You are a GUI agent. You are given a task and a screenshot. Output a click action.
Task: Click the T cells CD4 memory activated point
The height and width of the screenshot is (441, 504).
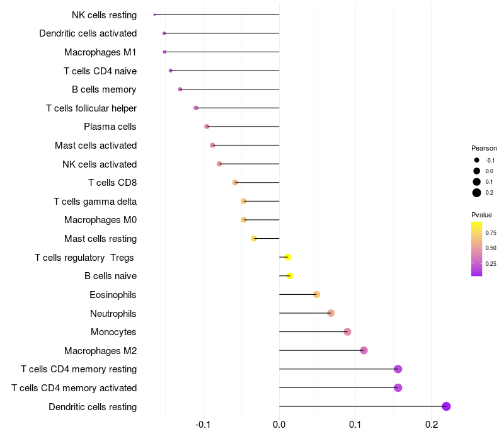(x=398, y=387)
